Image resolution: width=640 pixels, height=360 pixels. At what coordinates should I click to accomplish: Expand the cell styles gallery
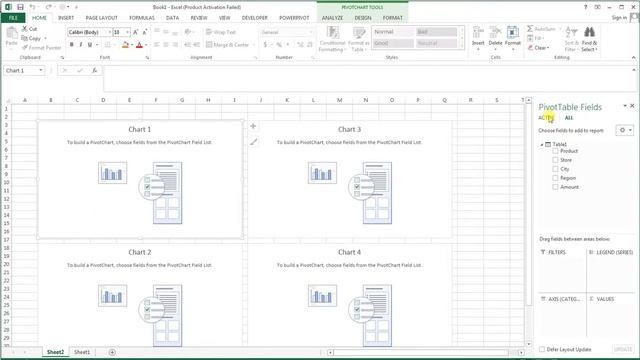click(462, 47)
